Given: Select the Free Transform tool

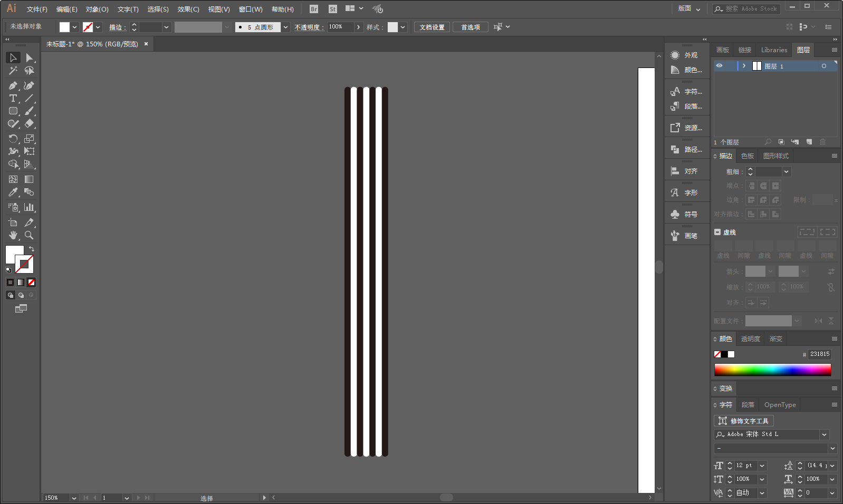Looking at the screenshot, I should tap(30, 151).
